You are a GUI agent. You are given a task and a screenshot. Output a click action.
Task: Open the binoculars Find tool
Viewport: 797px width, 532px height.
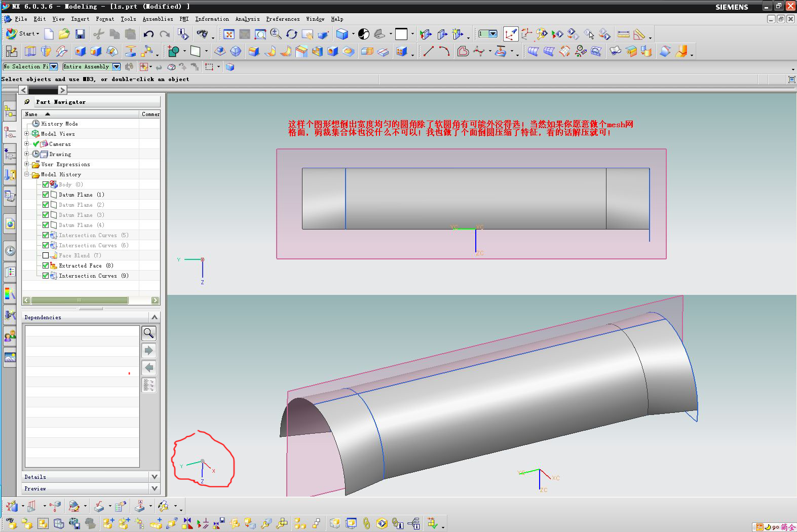coord(202,34)
